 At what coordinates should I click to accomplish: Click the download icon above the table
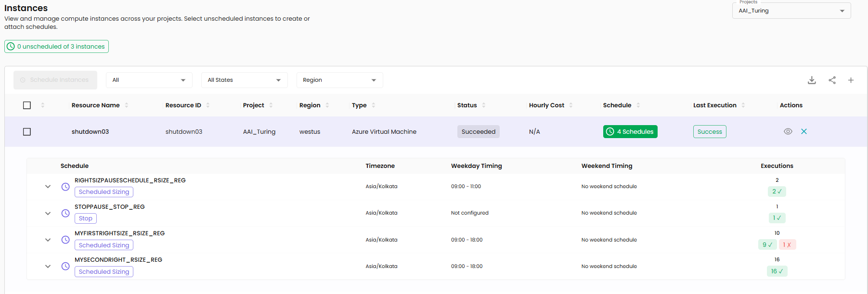pyautogui.click(x=812, y=80)
